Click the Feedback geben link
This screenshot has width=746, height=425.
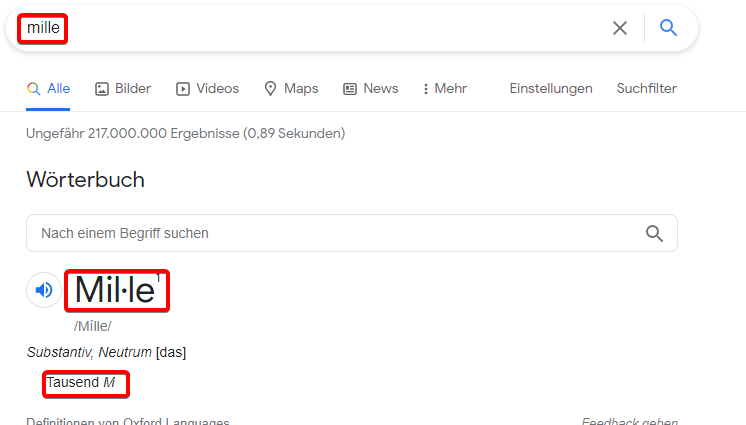pos(629,421)
